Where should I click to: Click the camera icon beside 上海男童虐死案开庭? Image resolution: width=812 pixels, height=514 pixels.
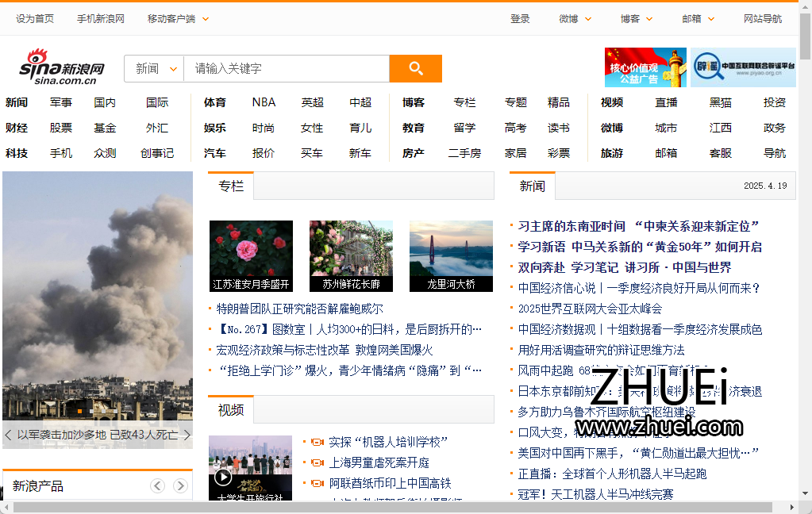(317, 462)
